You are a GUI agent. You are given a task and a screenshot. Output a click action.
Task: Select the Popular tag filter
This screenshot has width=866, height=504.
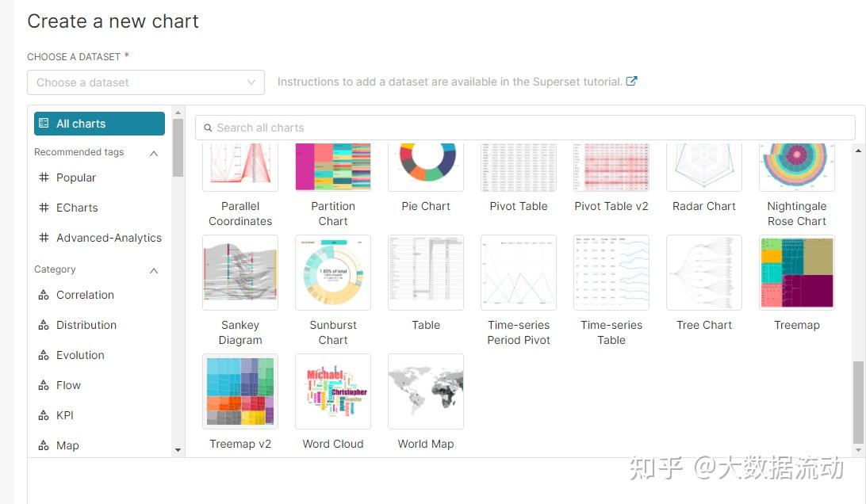(x=75, y=178)
